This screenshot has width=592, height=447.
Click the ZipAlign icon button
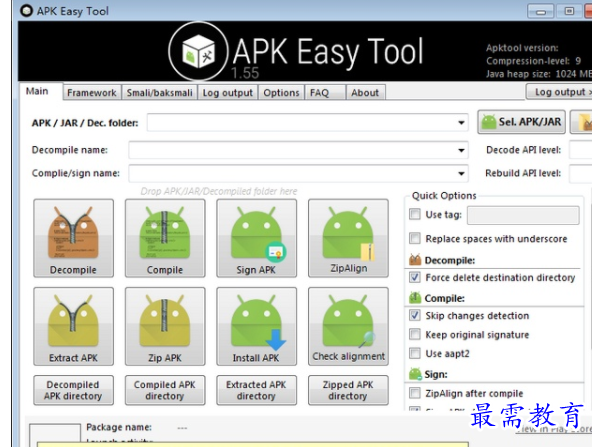348,238
